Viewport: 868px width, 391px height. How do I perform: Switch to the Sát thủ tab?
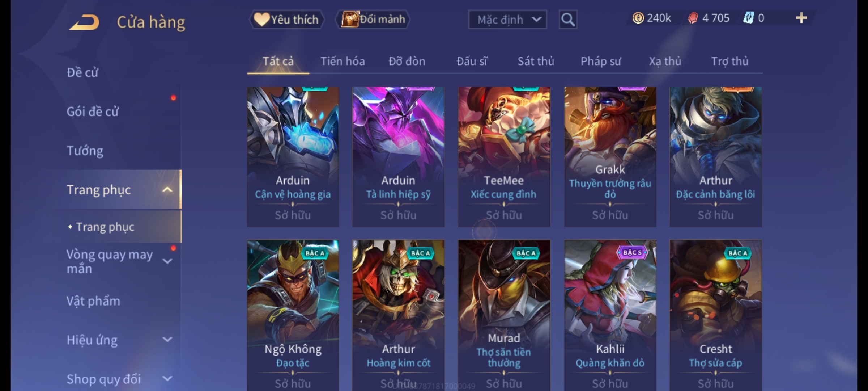[536, 61]
